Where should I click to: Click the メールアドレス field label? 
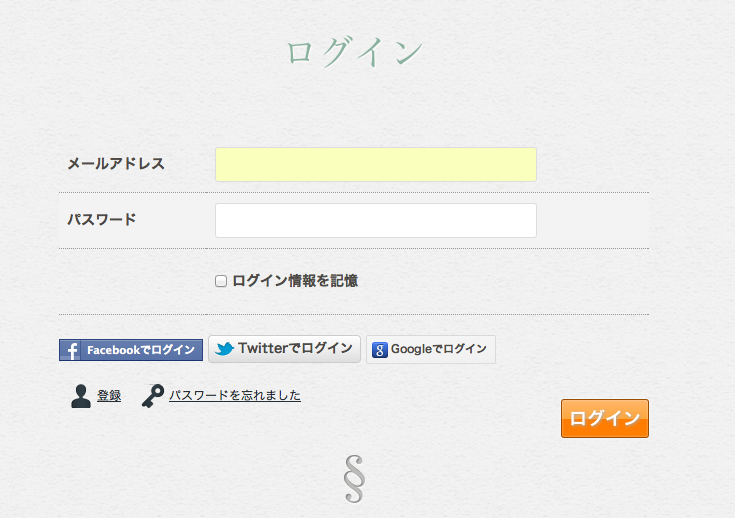click(x=115, y=164)
